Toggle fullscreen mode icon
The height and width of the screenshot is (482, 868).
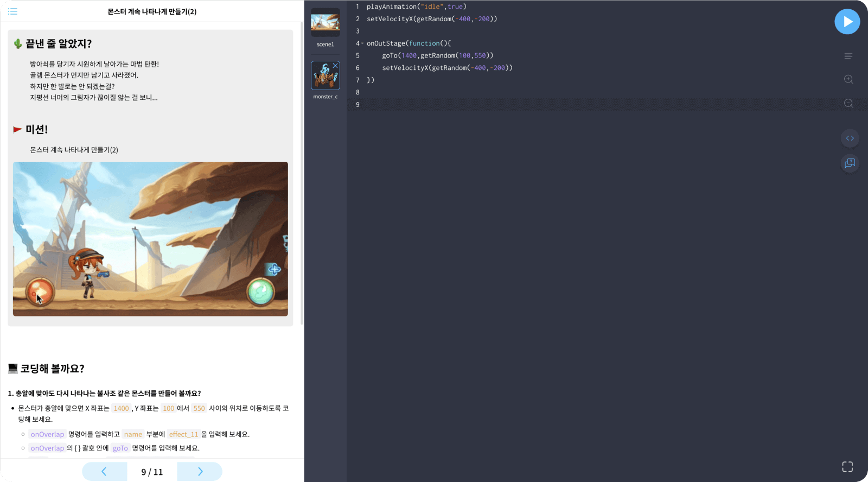coord(847,467)
